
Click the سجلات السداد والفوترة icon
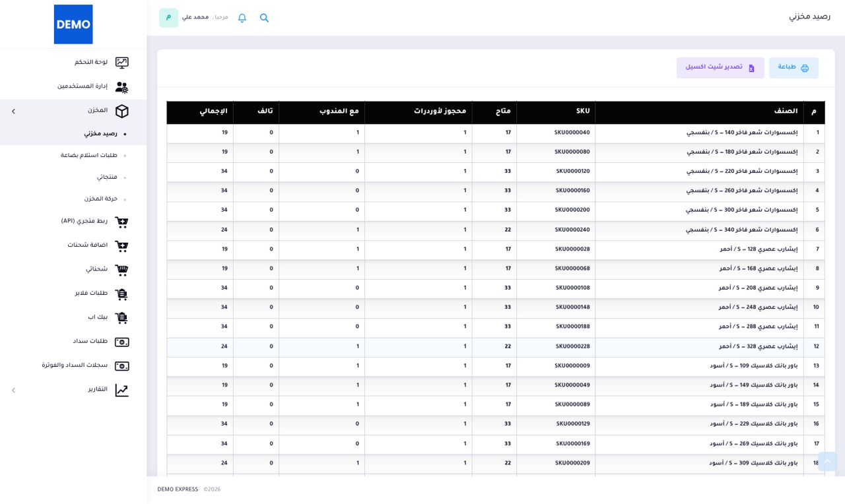coord(121,366)
